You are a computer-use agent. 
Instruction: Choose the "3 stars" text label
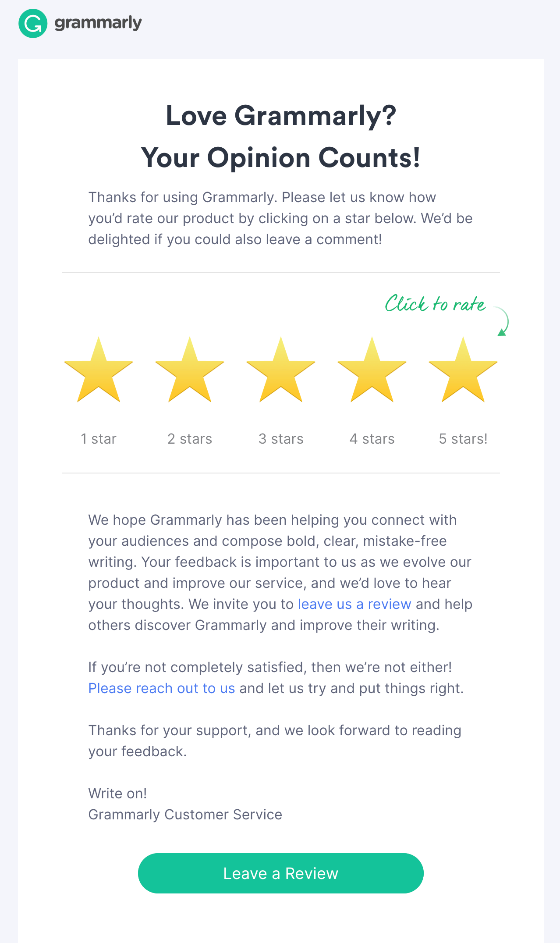(281, 439)
